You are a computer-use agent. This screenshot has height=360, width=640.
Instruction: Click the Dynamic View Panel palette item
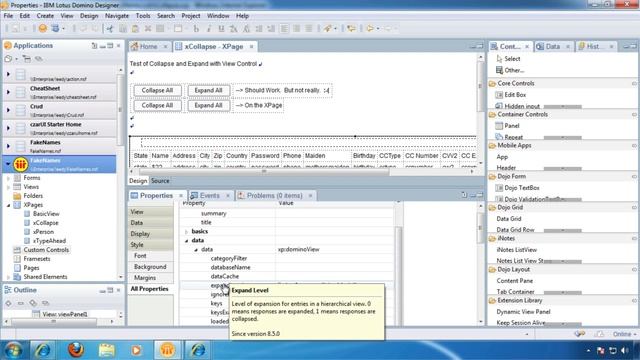(523, 312)
